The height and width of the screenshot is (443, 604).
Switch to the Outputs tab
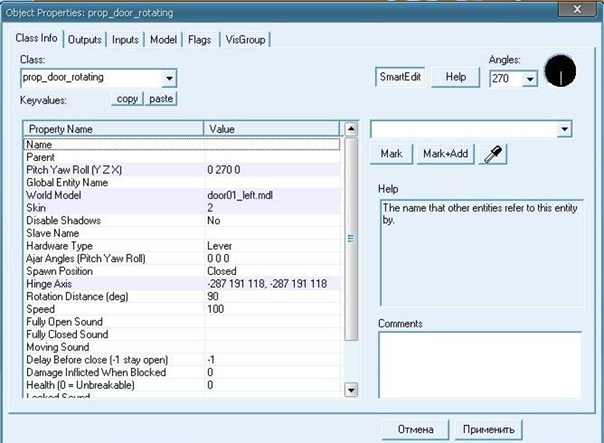pos(85,40)
